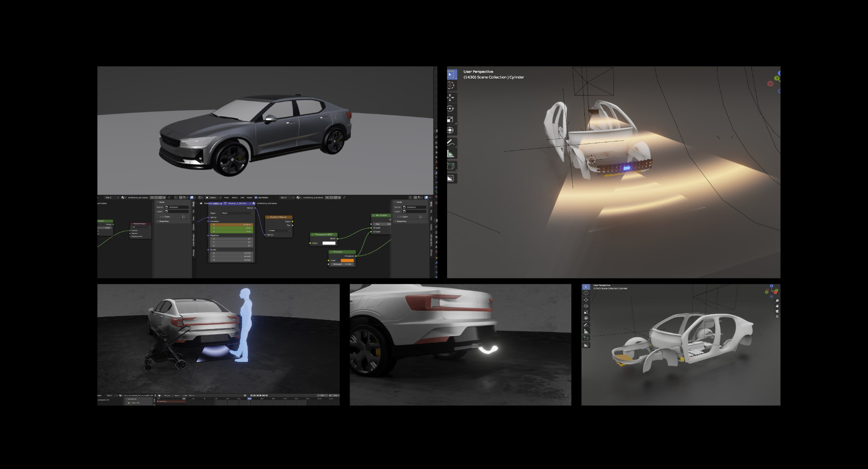Viewport: 868px width, 469px height.
Task: Open the View menu in node editor
Action: [x=226, y=197]
